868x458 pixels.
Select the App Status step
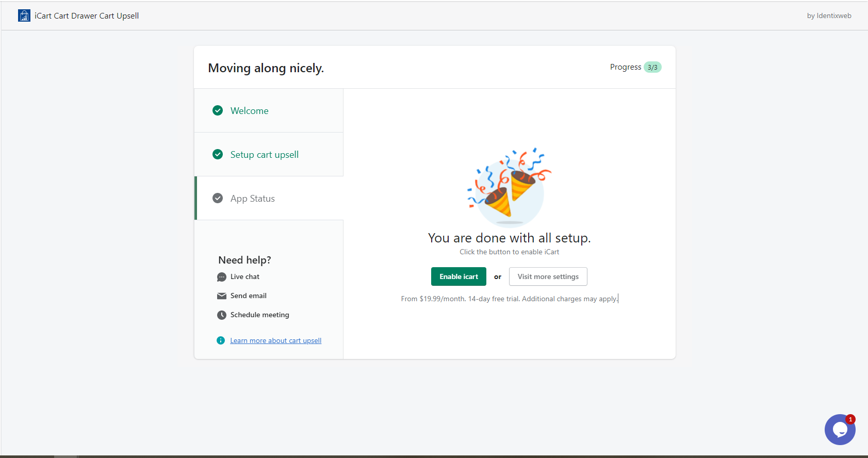(269, 198)
